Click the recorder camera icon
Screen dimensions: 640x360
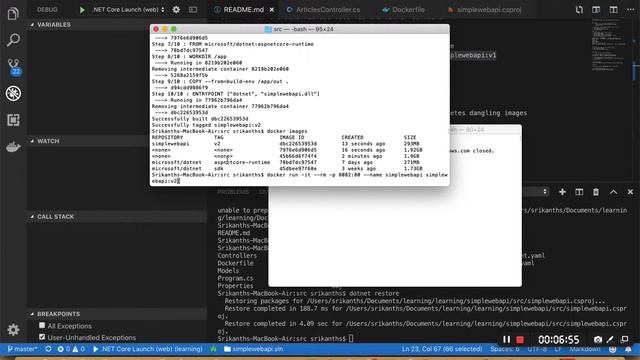(x=598, y=340)
